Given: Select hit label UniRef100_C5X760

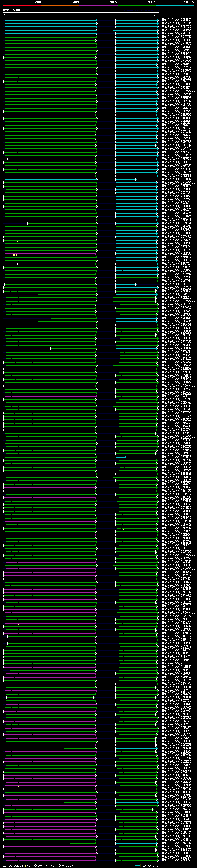Looking at the screenshot, I should click(x=177, y=192).
